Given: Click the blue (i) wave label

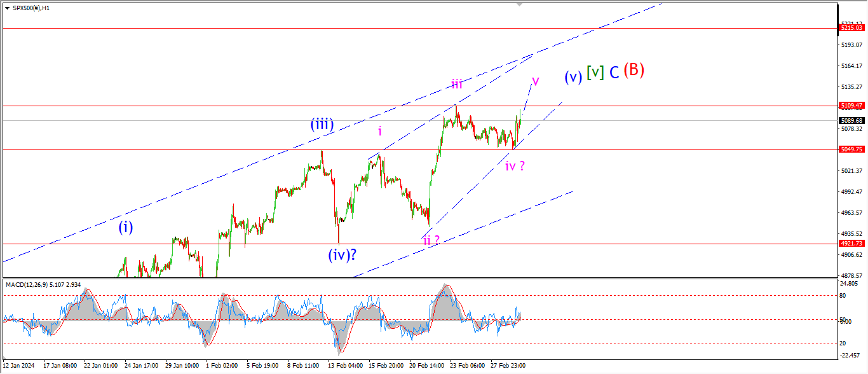Looking at the screenshot, I should pyautogui.click(x=126, y=227).
